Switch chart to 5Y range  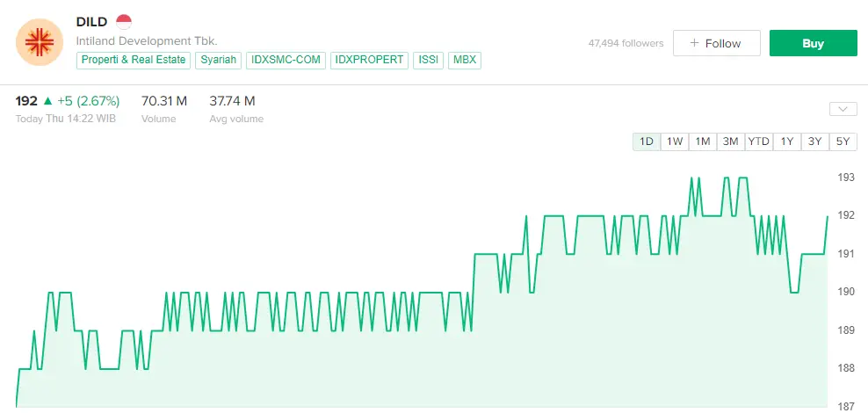pyautogui.click(x=843, y=141)
